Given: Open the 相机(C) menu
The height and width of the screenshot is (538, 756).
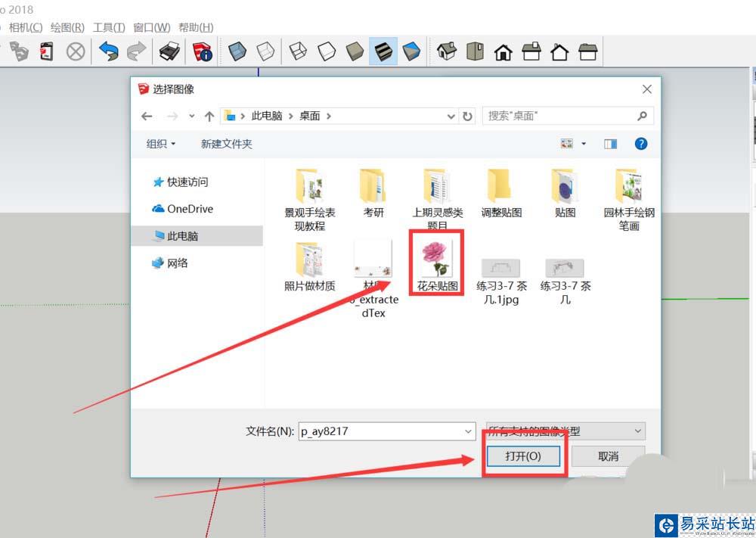Looking at the screenshot, I should [x=26, y=27].
